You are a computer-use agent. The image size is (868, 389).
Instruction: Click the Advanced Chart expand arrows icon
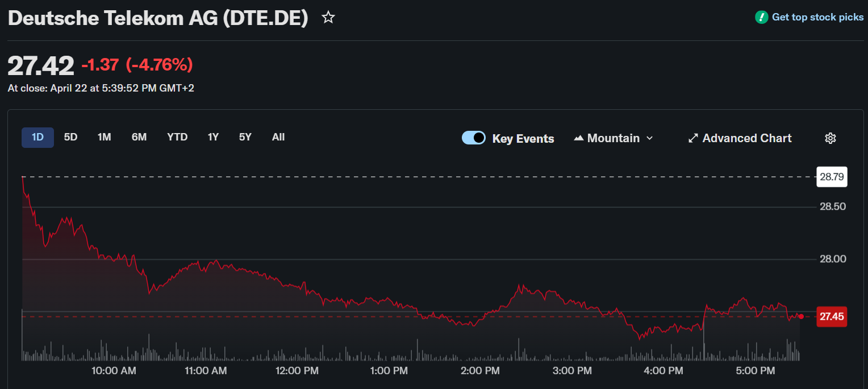pos(692,138)
